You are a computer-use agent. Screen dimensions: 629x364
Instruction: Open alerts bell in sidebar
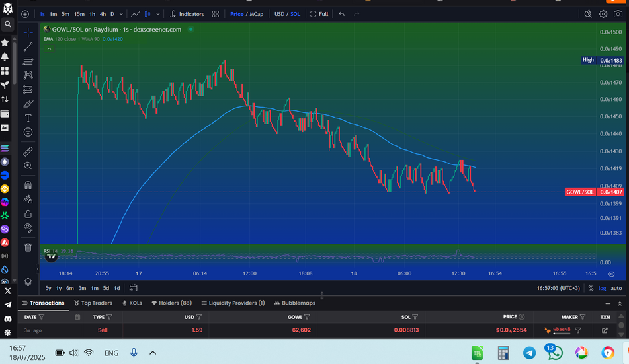(5, 57)
